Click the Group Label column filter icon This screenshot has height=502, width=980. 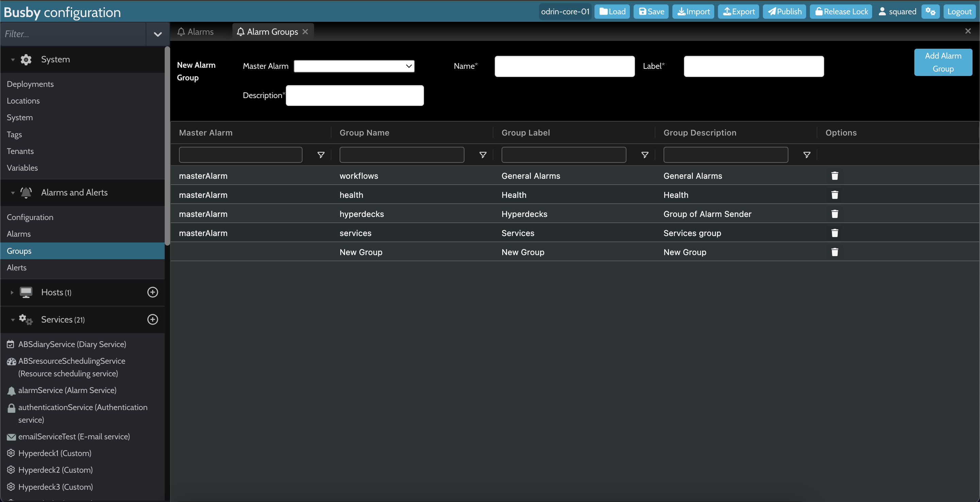coord(645,155)
